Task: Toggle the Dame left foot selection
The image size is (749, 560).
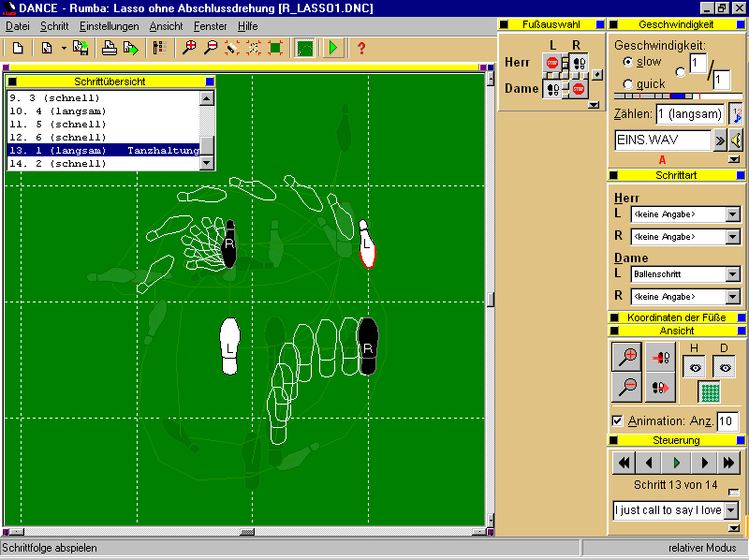Action: pos(552,89)
